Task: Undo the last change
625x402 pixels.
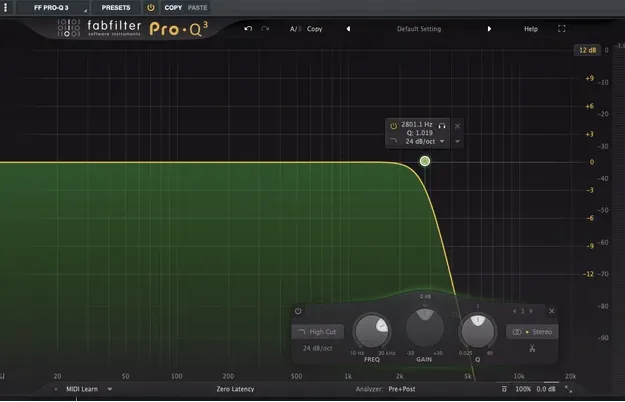Action: (x=248, y=29)
